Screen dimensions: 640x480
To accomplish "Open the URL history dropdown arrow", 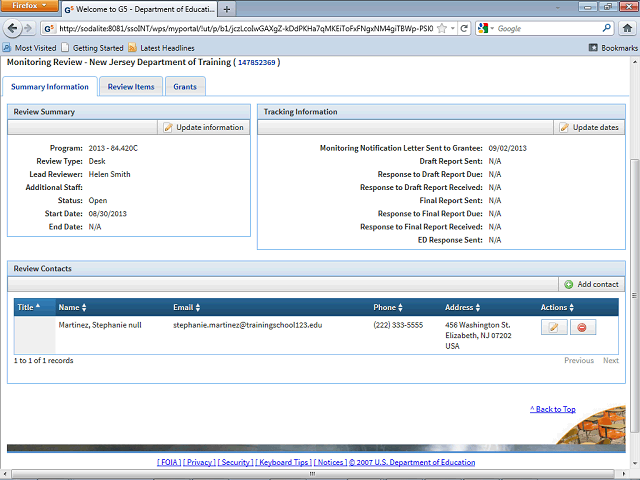I will (453, 28).
